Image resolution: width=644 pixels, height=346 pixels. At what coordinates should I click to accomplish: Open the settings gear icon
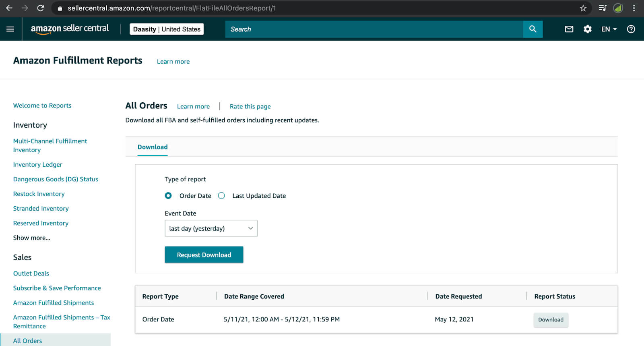coord(588,29)
